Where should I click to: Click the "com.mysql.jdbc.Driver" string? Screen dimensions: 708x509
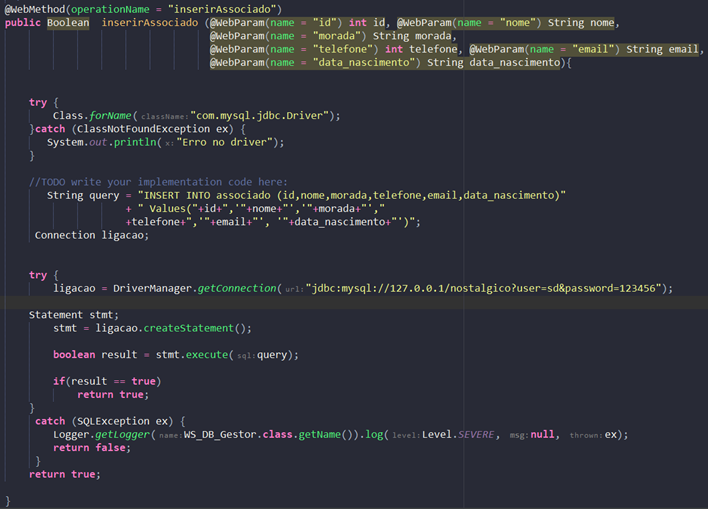click(x=260, y=116)
